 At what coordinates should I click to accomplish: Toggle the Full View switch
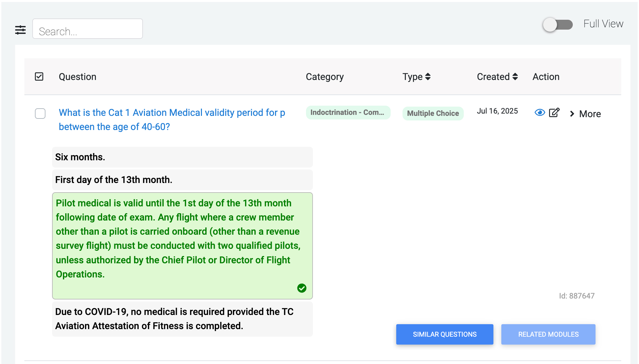click(x=558, y=25)
